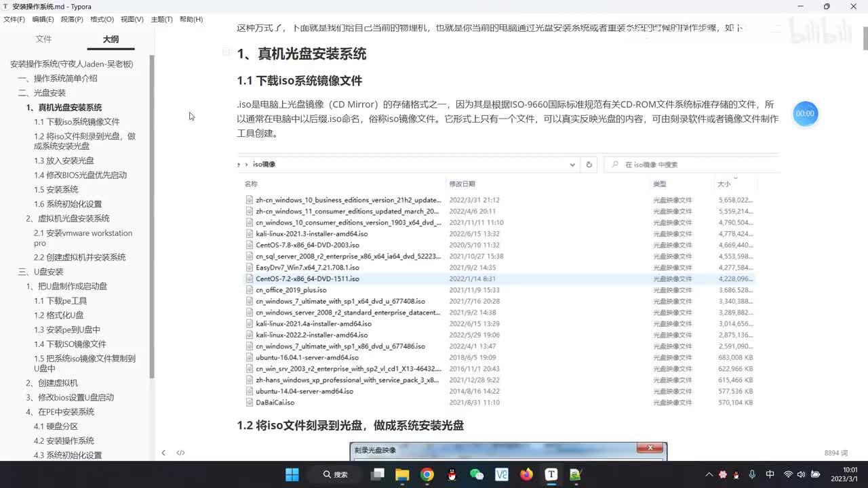Go to outline item 4.2 安装操作系统
Image resolution: width=868 pixels, height=488 pixels.
(x=64, y=441)
